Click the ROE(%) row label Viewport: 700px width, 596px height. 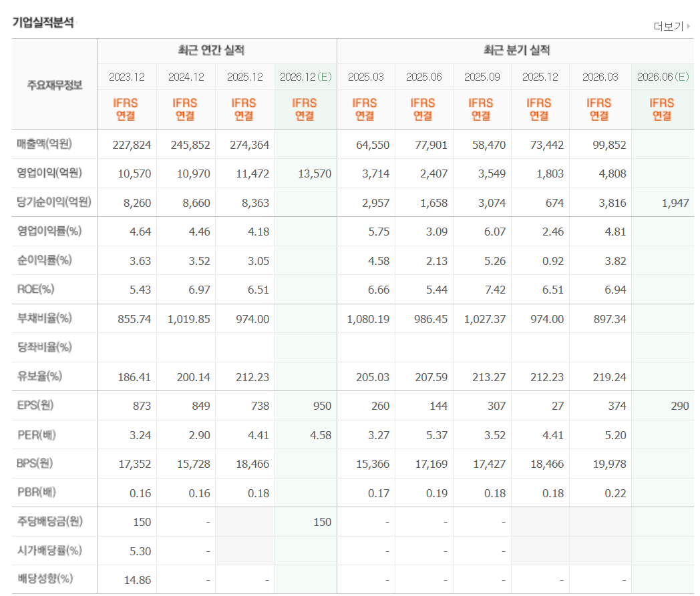pyautogui.click(x=35, y=289)
